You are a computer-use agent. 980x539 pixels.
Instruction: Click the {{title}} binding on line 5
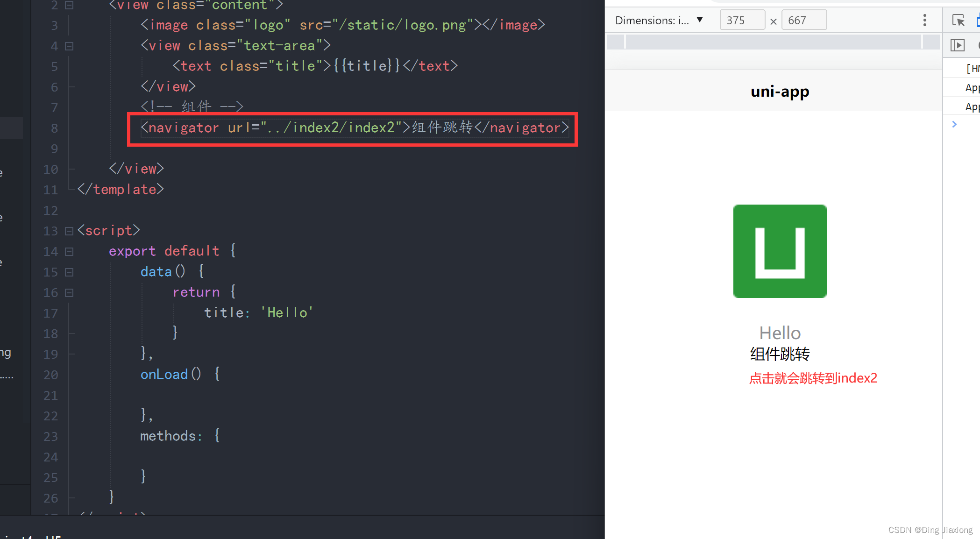click(x=367, y=66)
